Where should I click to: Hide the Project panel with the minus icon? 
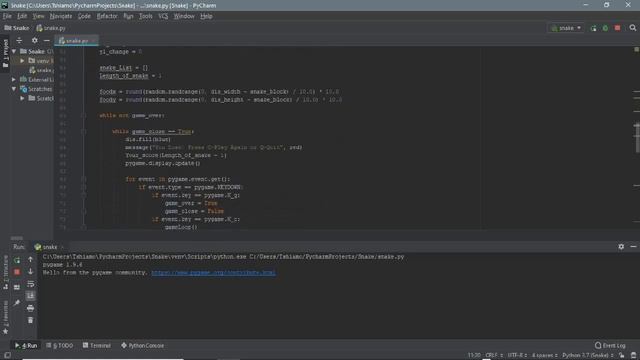(47, 40)
